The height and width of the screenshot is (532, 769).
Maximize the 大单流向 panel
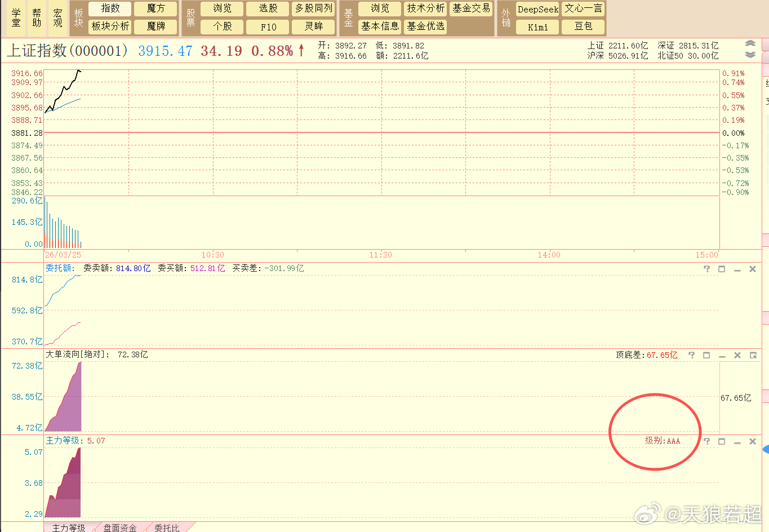click(x=706, y=355)
